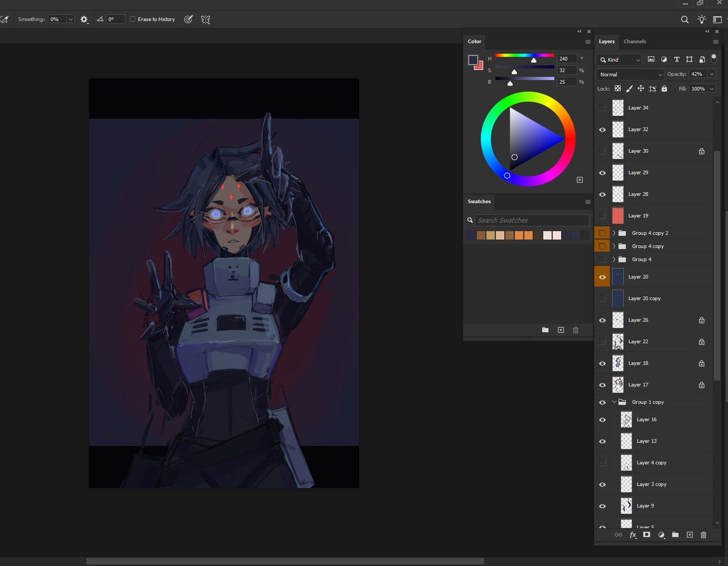Image resolution: width=728 pixels, height=566 pixels.
Task: Lock layer position icon
Action: (x=641, y=89)
